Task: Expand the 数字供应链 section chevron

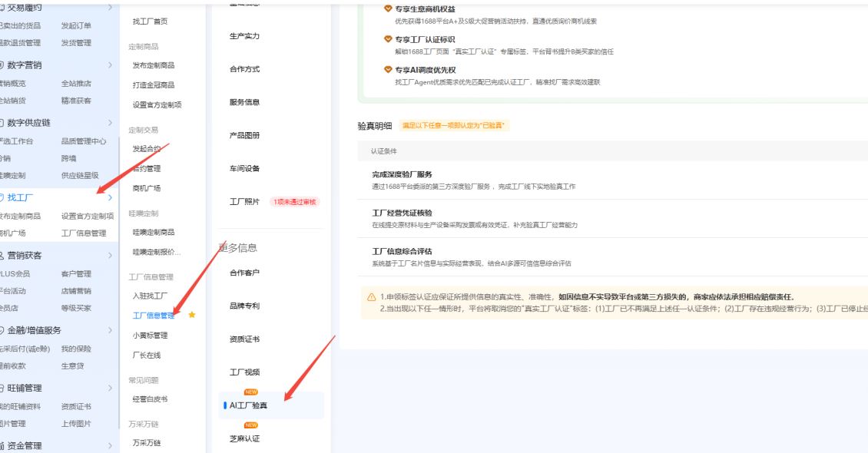Action: pyautogui.click(x=110, y=123)
